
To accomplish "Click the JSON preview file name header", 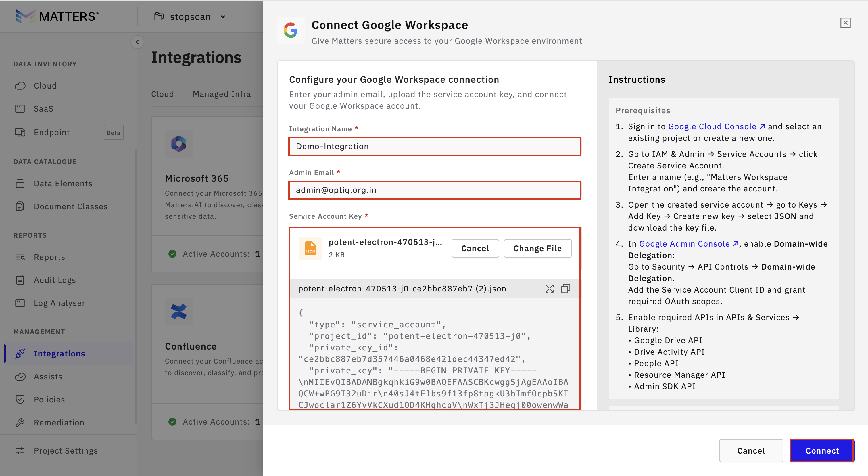I will pyautogui.click(x=402, y=289).
